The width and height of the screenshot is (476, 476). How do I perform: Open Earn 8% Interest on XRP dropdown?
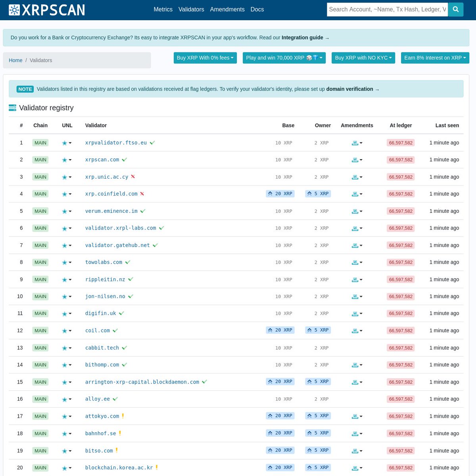point(435,58)
